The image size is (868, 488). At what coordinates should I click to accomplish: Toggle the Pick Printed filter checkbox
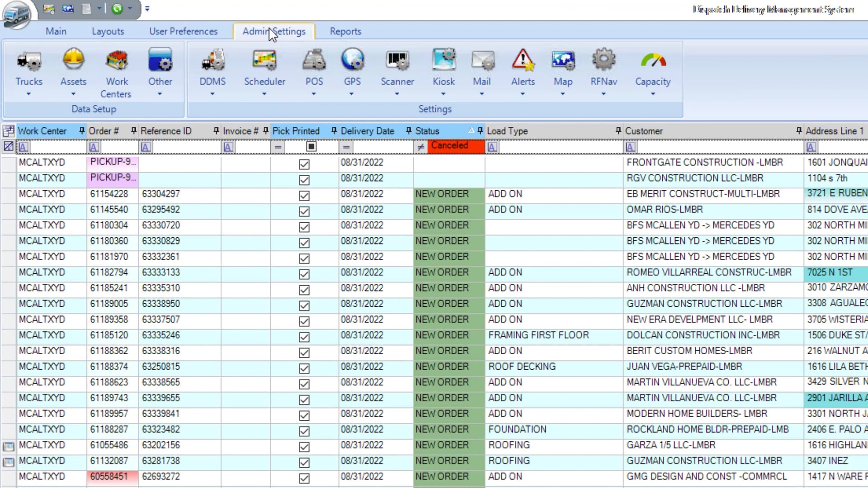(x=311, y=146)
